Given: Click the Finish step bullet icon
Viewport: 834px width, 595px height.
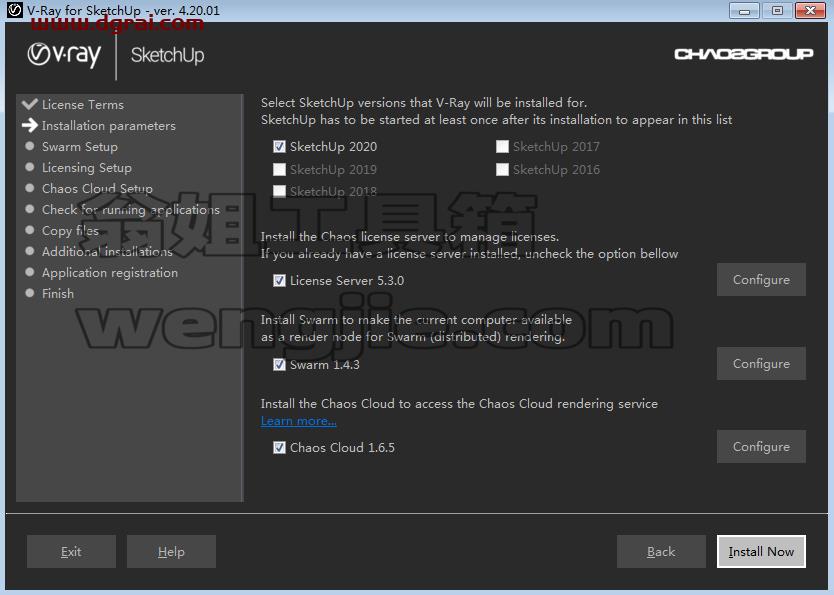Looking at the screenshot, I should tap(30, 292).
